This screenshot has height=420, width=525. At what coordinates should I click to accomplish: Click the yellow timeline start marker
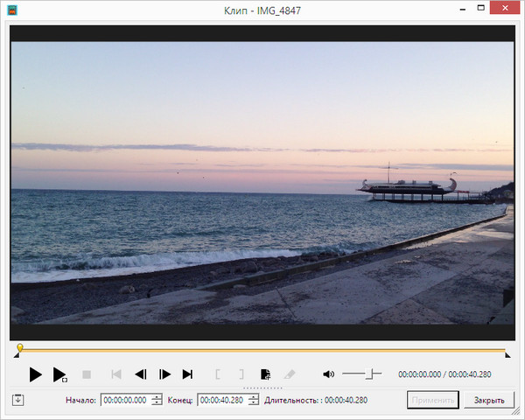[19, 348]
